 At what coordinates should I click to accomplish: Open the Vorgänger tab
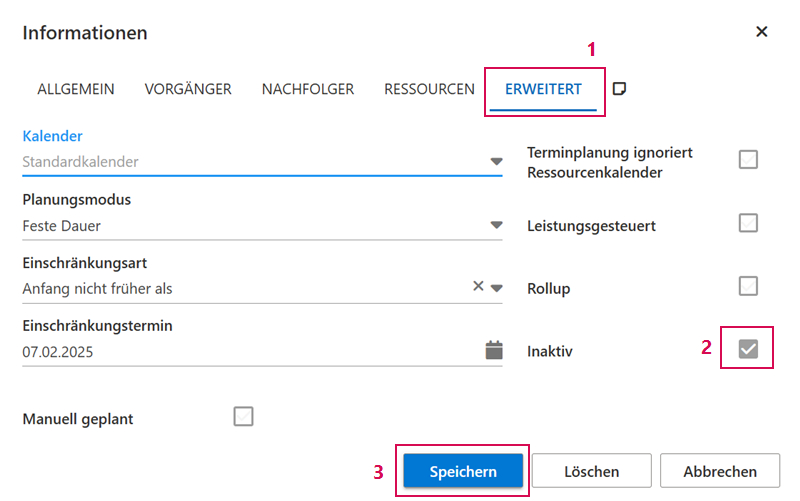coord(188,89)
